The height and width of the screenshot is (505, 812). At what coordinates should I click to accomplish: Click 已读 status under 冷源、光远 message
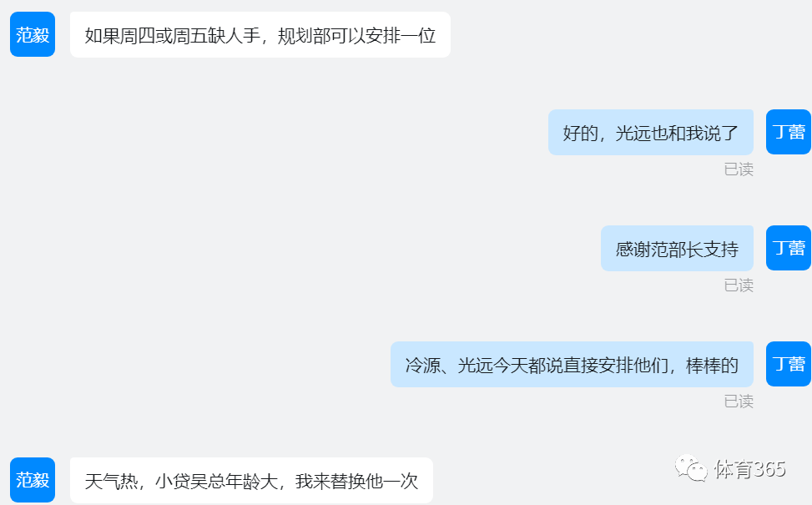click(x=739, y=401)
